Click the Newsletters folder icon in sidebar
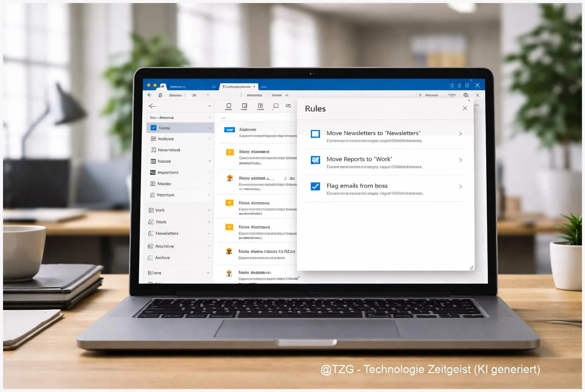 (151, 233)
